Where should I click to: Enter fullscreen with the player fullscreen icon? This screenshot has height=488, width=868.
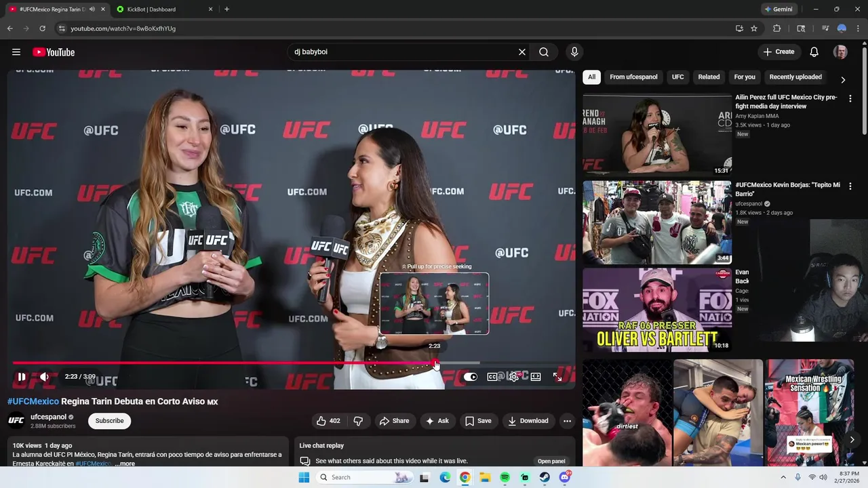click(557, 377)
